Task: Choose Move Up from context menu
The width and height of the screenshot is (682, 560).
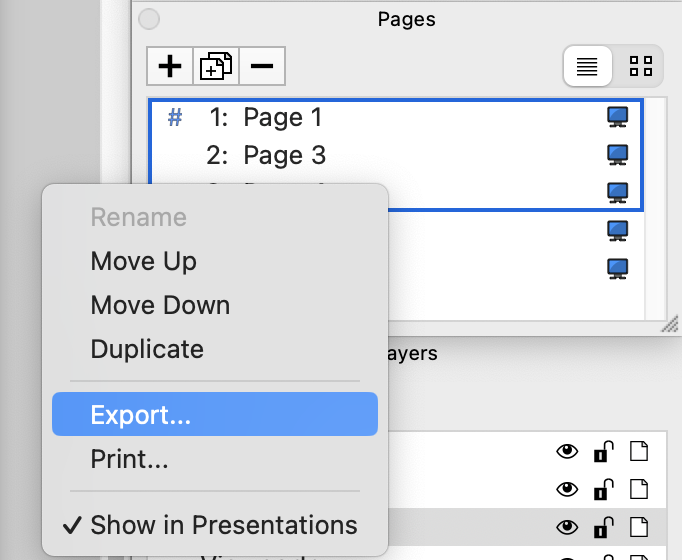Action: (143, 262)
